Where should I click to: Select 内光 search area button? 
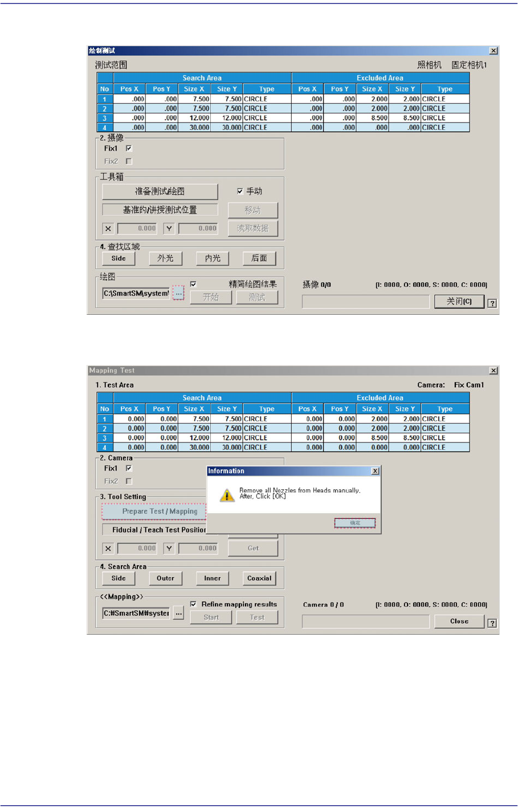(x=213, y=258)
